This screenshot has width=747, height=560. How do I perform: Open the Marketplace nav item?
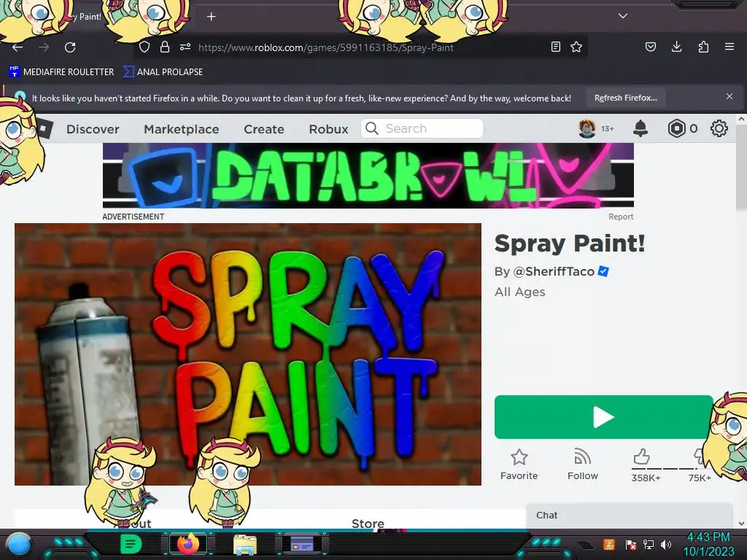click(x=182, y=129)
